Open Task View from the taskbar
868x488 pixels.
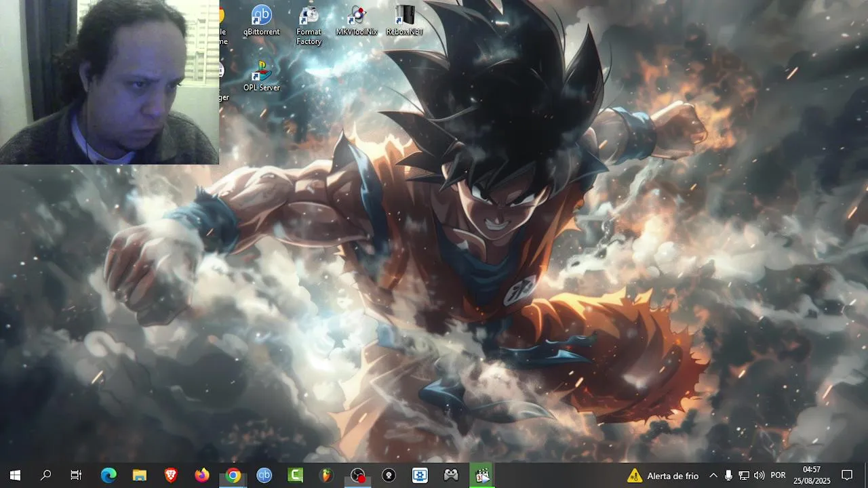tap(77, 476)
